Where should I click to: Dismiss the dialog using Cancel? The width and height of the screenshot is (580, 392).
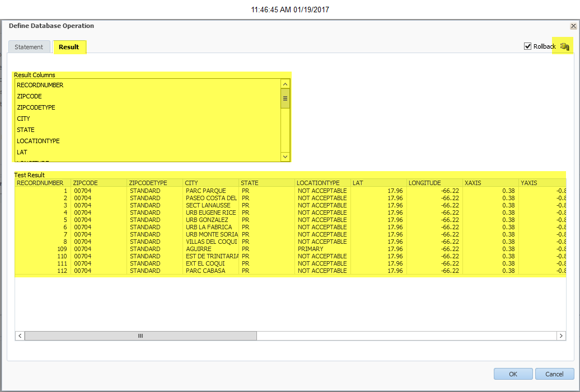point(554,374)
